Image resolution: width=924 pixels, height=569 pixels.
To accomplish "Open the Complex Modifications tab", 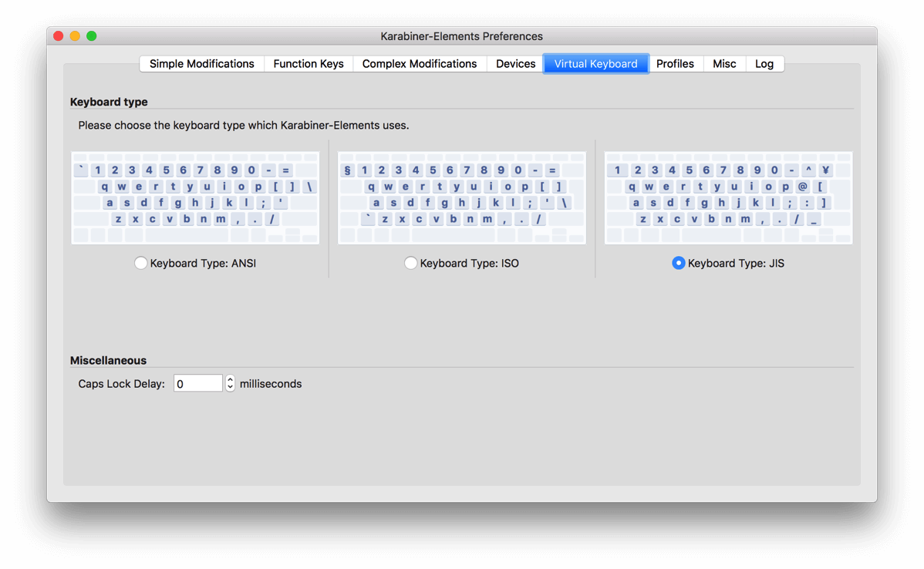I will [x=419, y=64].
